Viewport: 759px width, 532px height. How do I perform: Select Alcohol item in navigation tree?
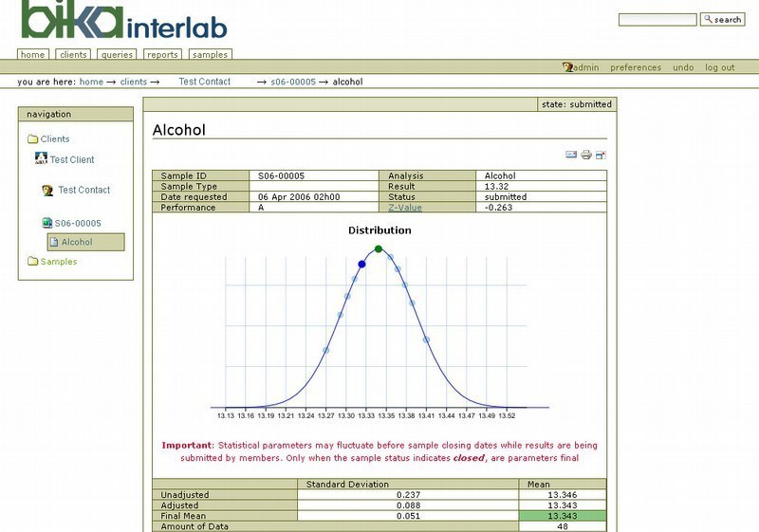[x=77, y=242]
